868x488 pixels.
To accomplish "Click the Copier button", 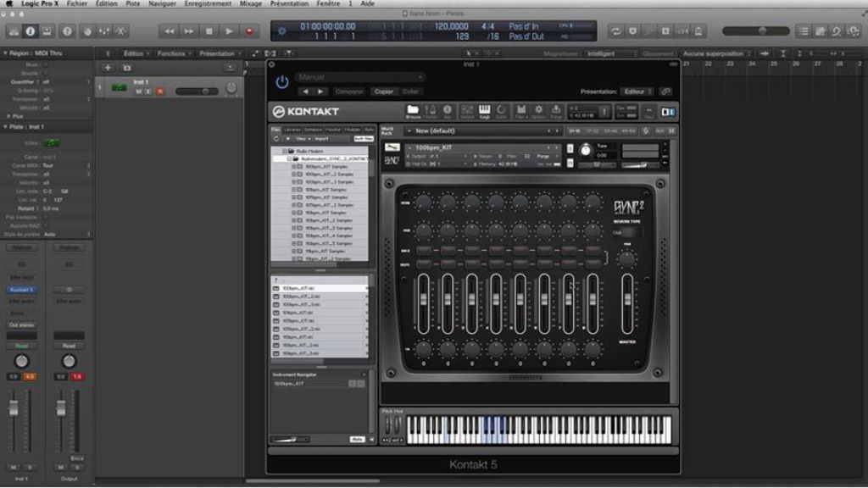I will point(384,91).
